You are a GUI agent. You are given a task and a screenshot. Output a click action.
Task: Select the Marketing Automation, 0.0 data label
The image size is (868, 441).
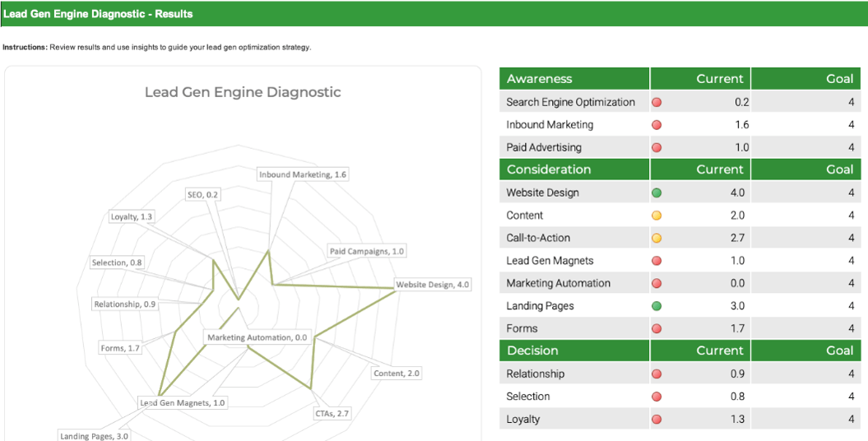tap(257, 337)
